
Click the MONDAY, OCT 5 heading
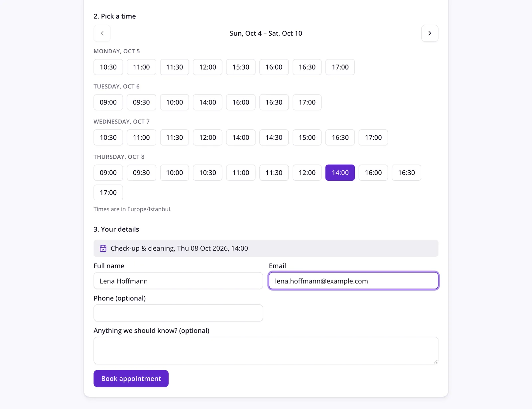(117, 51)
